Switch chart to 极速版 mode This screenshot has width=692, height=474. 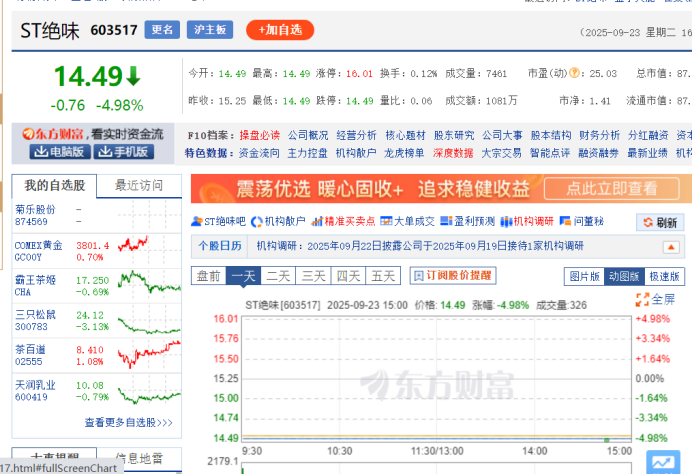(664, 277)
